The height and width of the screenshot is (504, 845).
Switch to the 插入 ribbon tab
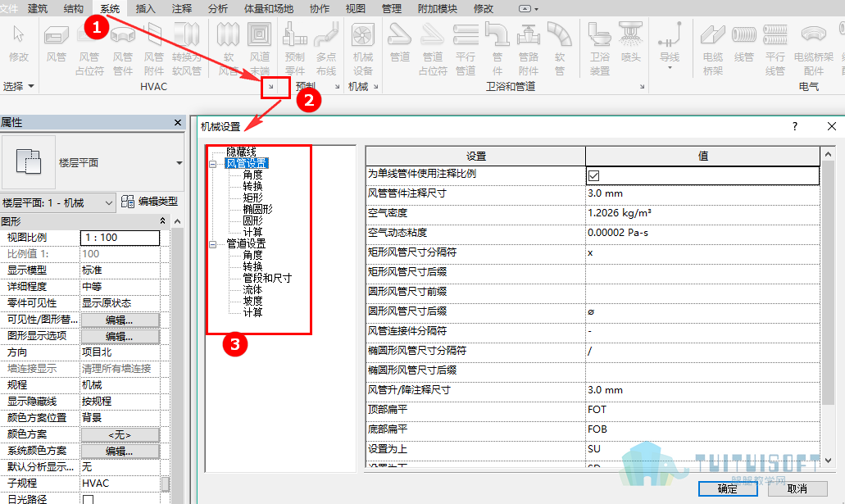tap(146, 9)
